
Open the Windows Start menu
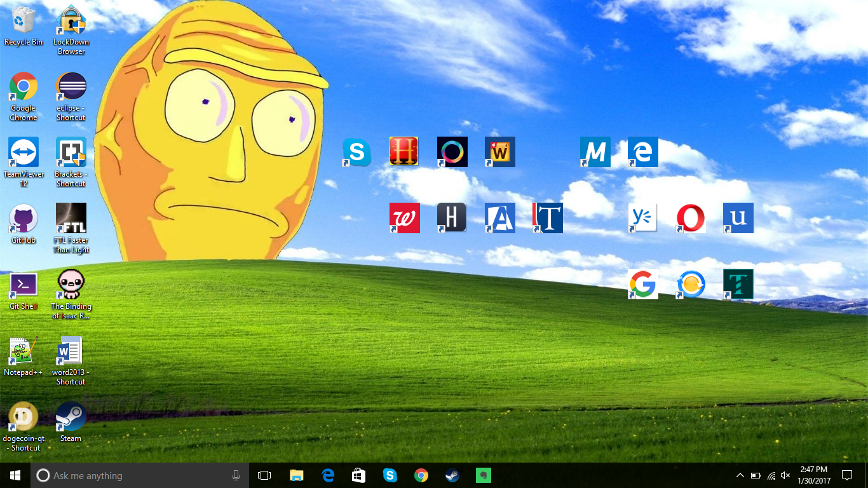[x=15, y=475]
